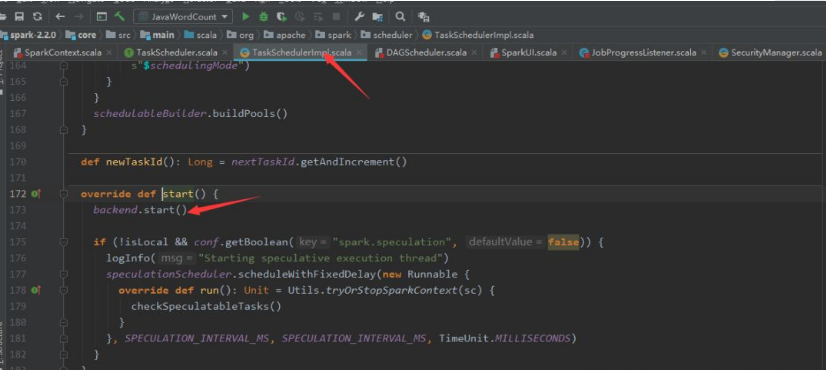This screenshot has height=370, width=826.
Task: Close the TaskScheduler.scala tab
Action: (x=224, y=53)
